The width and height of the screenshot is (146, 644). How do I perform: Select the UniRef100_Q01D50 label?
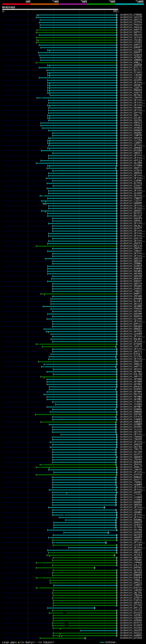131,80
